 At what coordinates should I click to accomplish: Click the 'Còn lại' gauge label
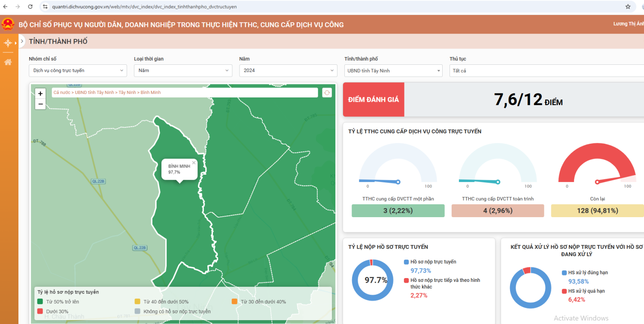597,199
